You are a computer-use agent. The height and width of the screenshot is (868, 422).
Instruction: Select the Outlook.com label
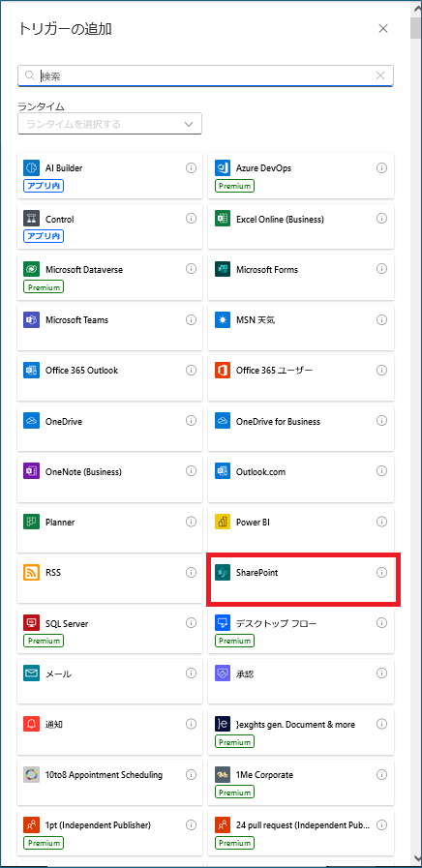click(260, 472)
